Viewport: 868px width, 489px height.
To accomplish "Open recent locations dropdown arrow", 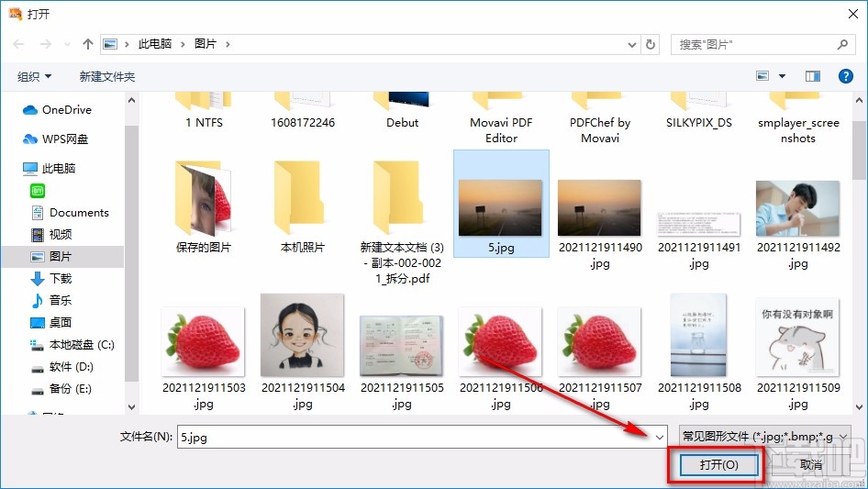I will tap(67, 44).
